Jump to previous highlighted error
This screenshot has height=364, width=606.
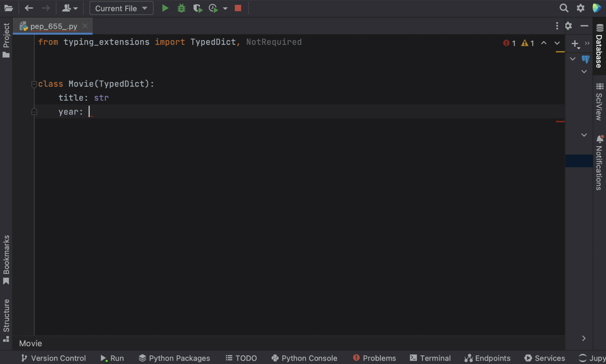(x=544, y=43)
